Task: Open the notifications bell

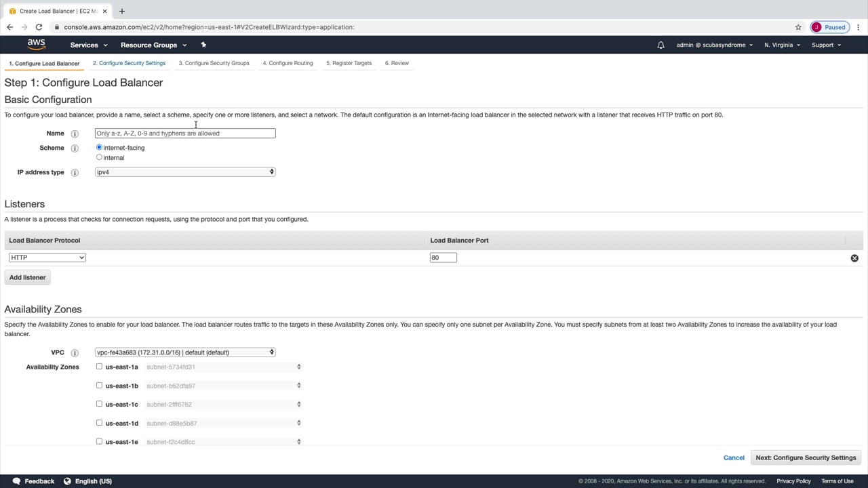Action: click(x=660, y=45)
